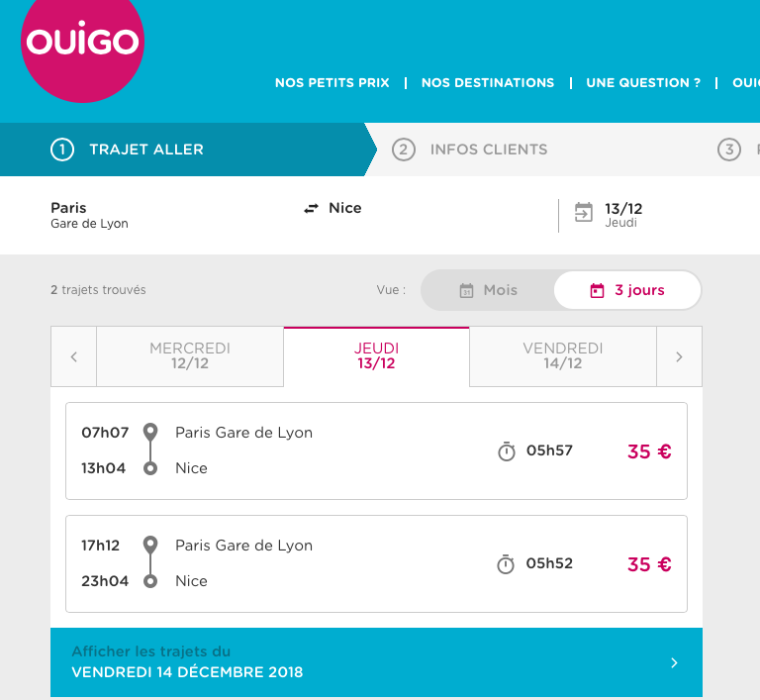Image resolution: width=760 pixels, height=700 pixels.
Task: Swap Paris and Nice with arrows icon
Action: pyautogui.click(x=311, y=208)
